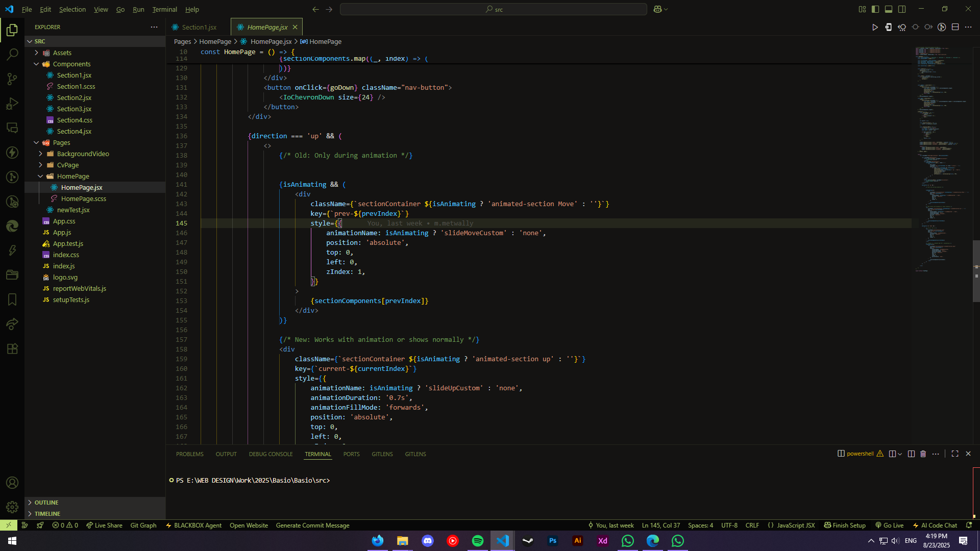Kill terminal with trash icon
Screen dimensions: 980x551
pos(923,454)
